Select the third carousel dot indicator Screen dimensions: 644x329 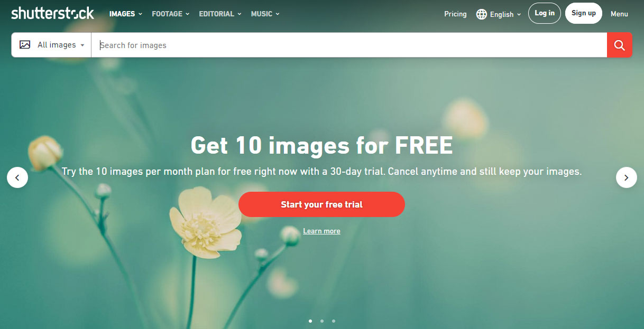pos(334,321)
